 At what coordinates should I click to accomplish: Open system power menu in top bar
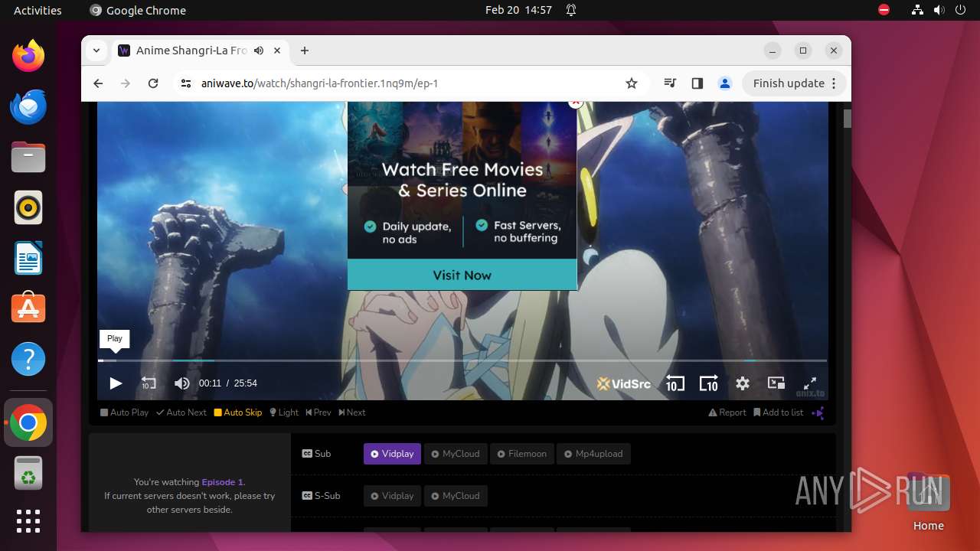tap(962, 10)
